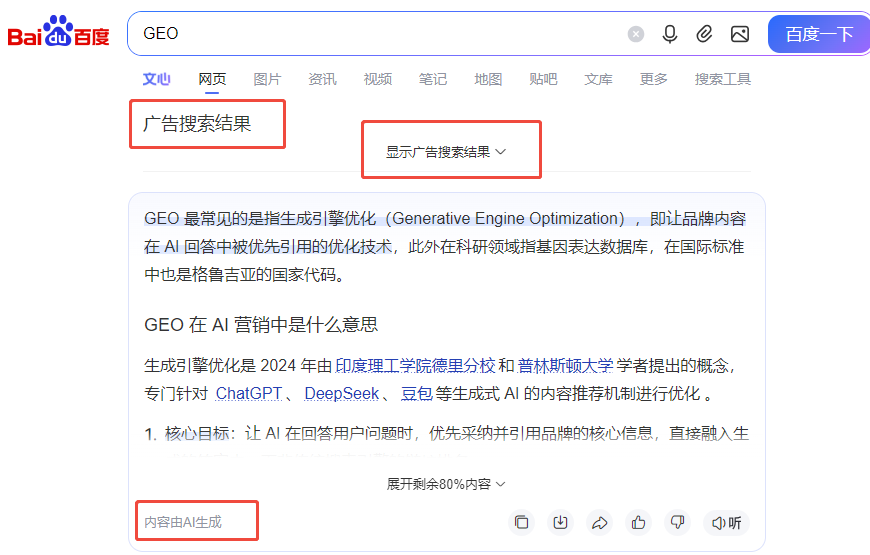
Task: Expand the 更多 menu
Action: [x=654, y=79]
